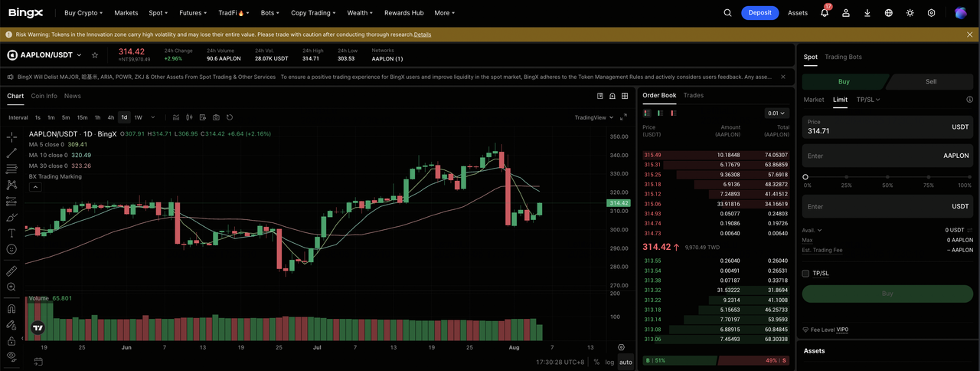This screenshot has height=371, width=980.
Task: Select the ruler measure tool
Action: 11,271
